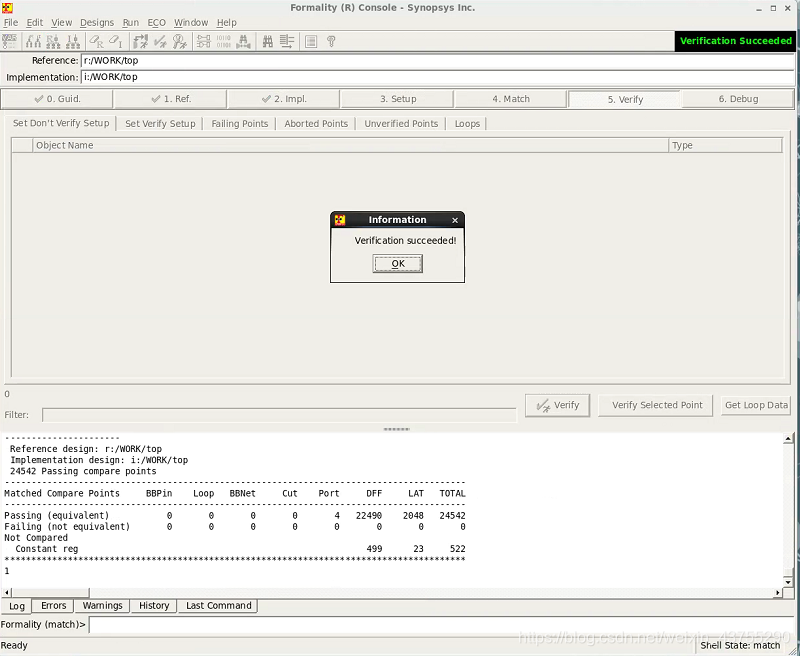Screen dimensions: 800x656
Task: Click the Filter input field
Action: click(279, 415)
